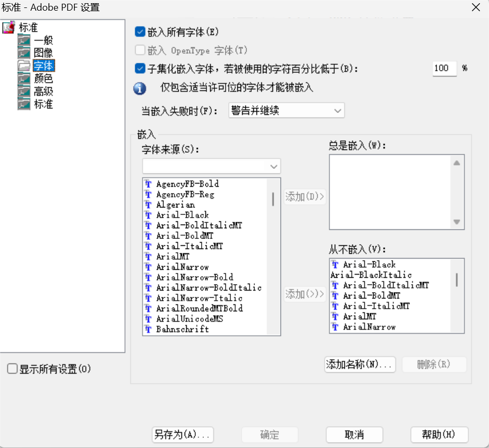Click font icon of Arial-Black in never-embed list
The image size is (489, 448).
pyautogui.click(x=335, y=264)
